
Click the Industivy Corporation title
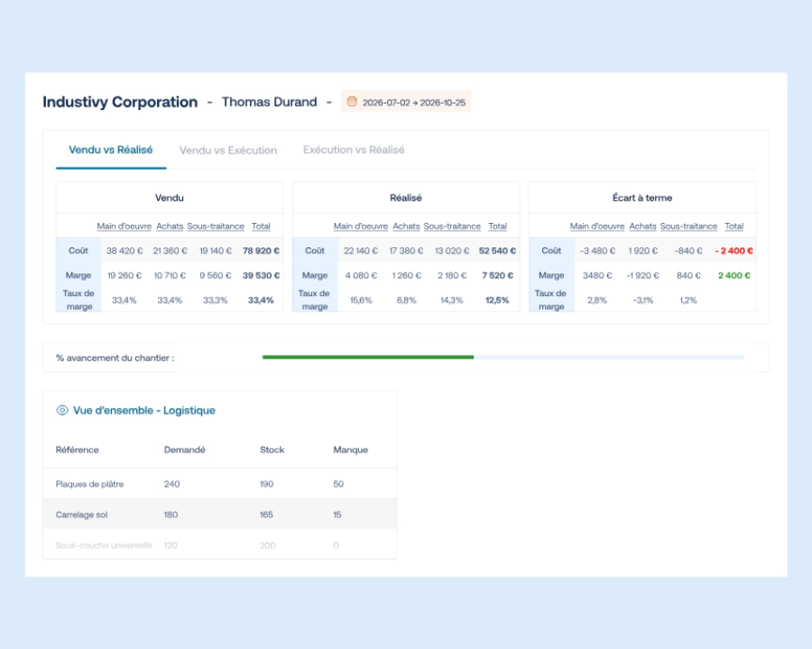click(120, 101)
